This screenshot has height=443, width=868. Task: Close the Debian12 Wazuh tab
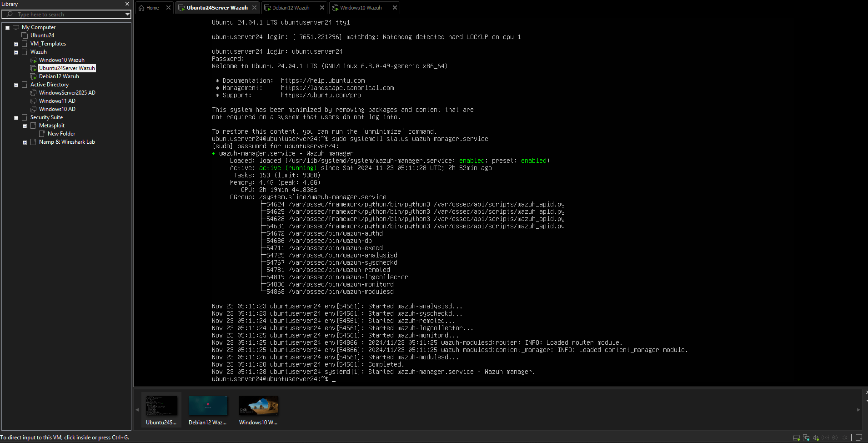(x=322, y=8)
